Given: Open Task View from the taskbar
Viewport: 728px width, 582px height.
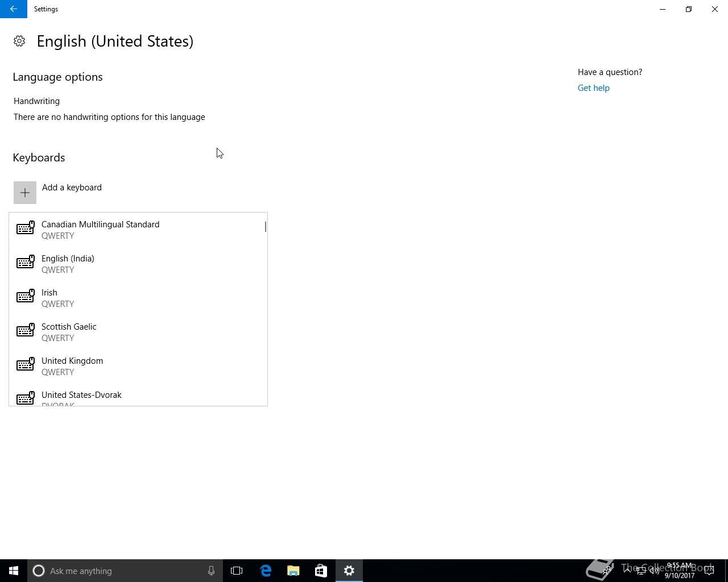Looking at the screenshot, I should pos(237,571).
